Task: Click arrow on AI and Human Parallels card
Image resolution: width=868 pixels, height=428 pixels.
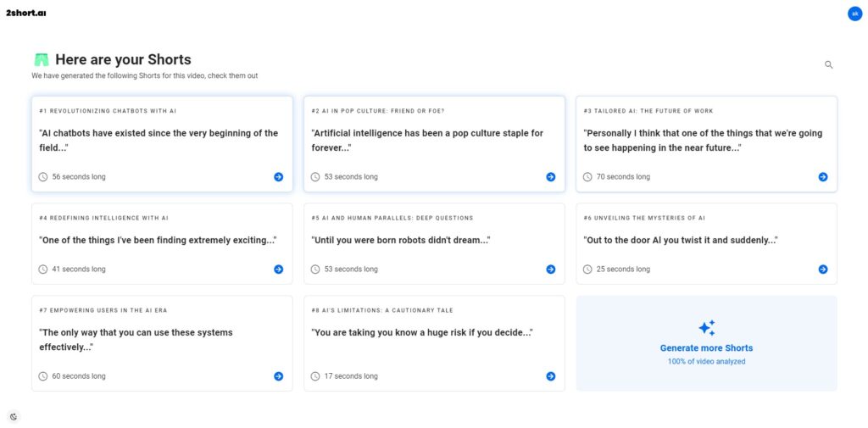Action: pos(551,270)
